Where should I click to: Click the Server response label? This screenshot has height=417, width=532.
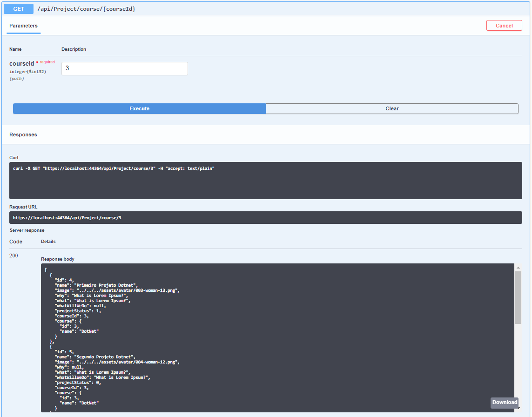coord(27,230)
